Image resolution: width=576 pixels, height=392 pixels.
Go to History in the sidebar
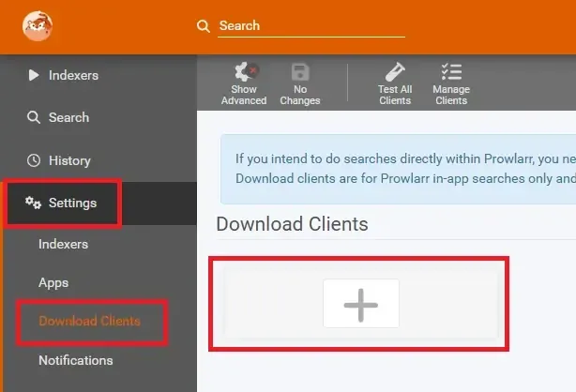(69, 160)
